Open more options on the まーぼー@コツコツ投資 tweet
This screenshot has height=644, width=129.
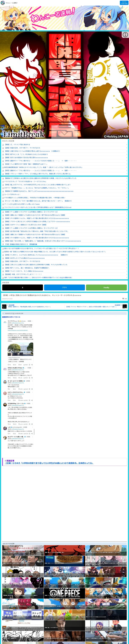click(33, 381)
